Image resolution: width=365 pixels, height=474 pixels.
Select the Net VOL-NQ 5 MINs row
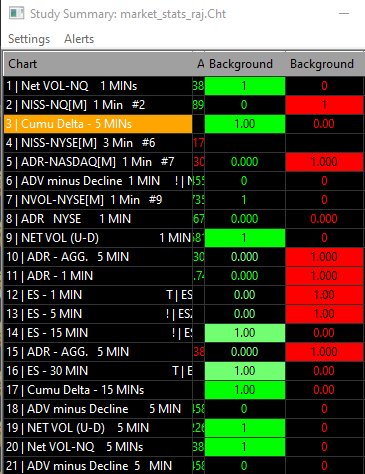point(98,447)
